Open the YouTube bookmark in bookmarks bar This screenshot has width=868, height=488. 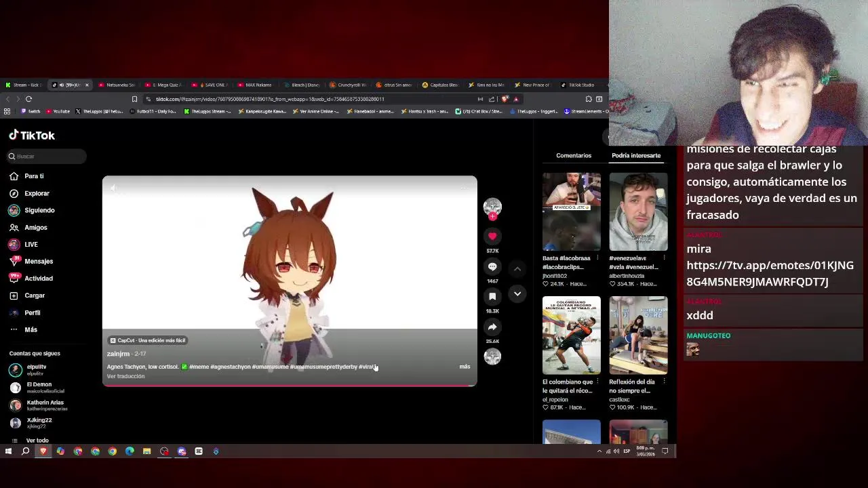coord(57,111)
